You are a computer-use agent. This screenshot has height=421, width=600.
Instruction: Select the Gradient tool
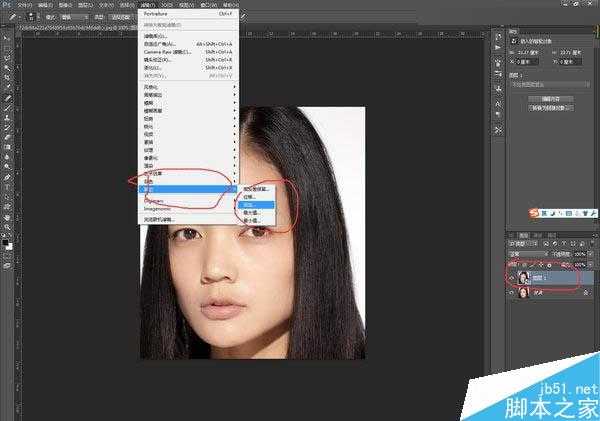(x=7, y=148)
